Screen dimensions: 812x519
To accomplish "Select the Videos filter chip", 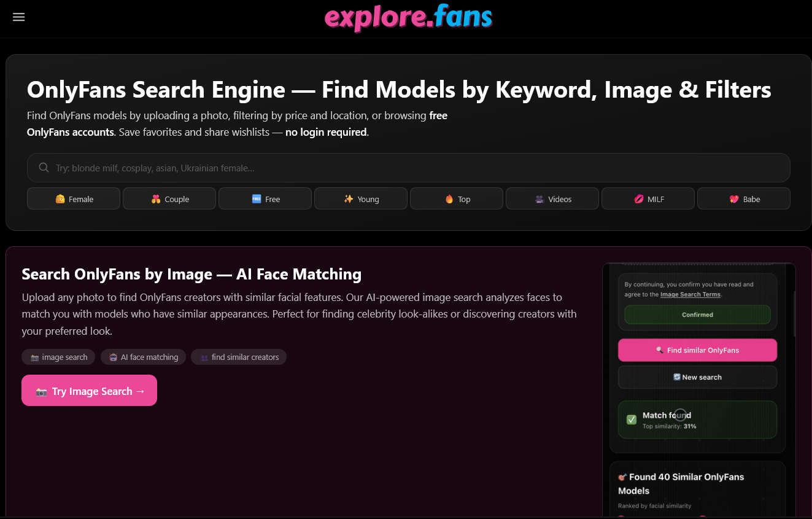I will click(x=552, y=199).
